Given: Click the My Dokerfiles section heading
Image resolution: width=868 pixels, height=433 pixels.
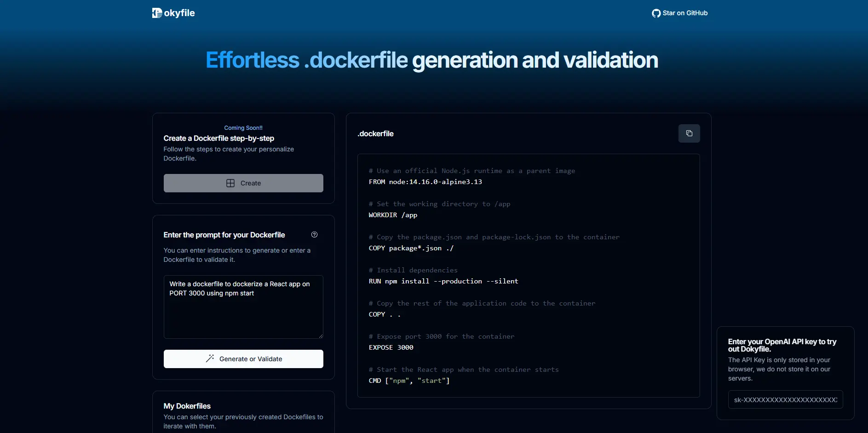Looking at the screenshot, I should click(x=187, y=406).
